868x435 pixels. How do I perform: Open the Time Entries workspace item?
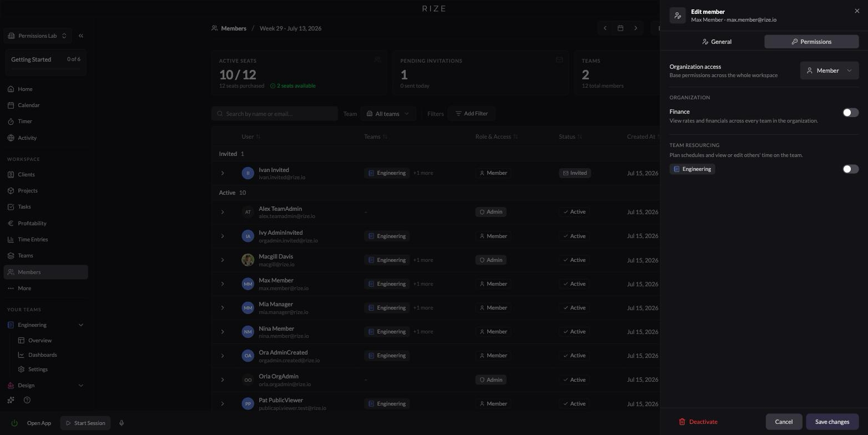[x=46, y=239]
